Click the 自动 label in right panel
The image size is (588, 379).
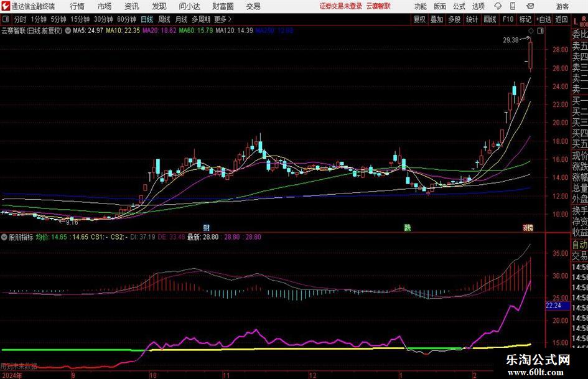tap(580, 245)
